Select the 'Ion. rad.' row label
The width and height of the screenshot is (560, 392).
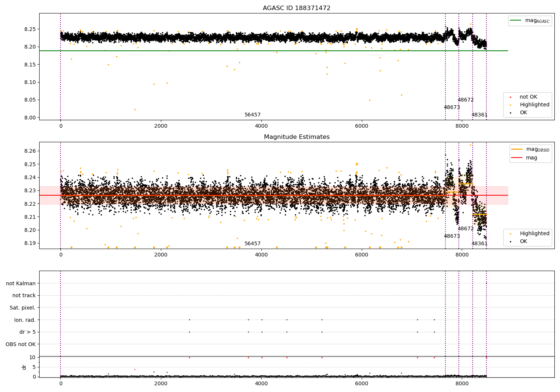point(25,320)
